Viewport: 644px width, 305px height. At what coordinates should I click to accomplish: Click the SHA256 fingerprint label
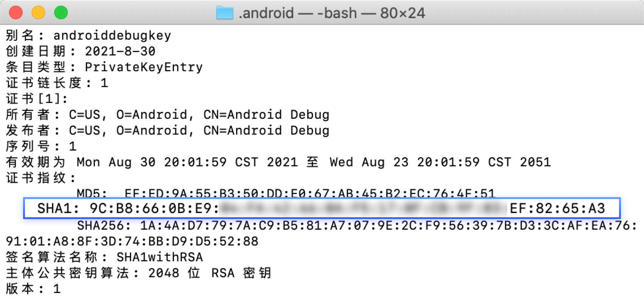pyautogui.click(x=104, y=226)
